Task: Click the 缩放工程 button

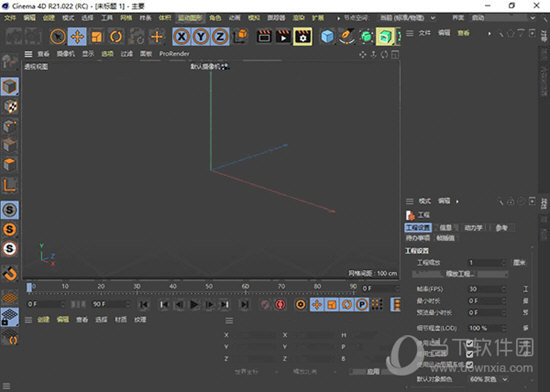Action: 460,273
